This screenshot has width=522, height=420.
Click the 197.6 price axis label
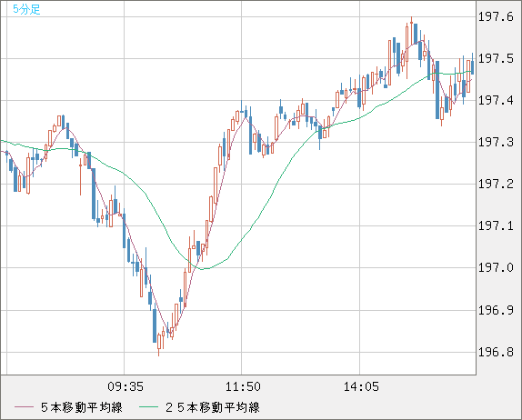[496, 16]
